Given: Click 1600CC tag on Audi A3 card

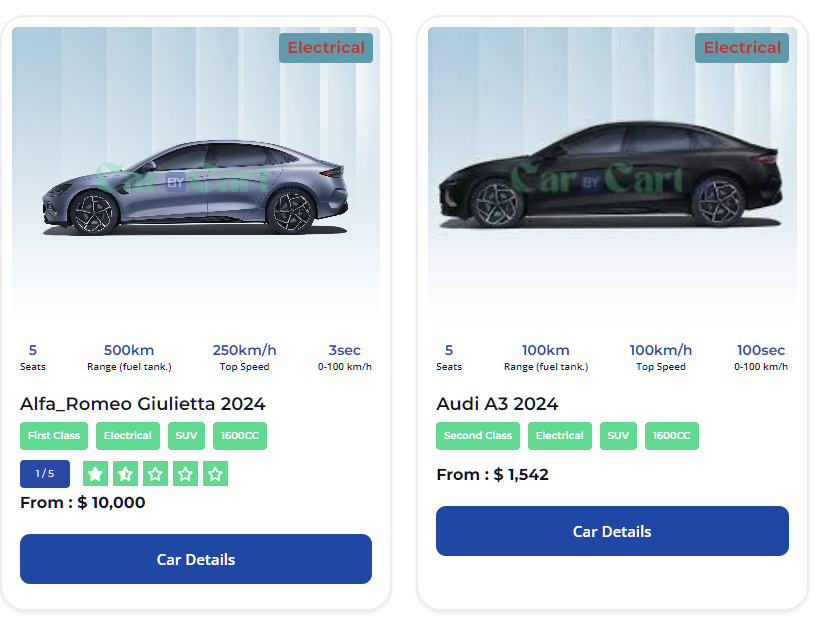Looking at the screenshot, I should tap(672, 436).
